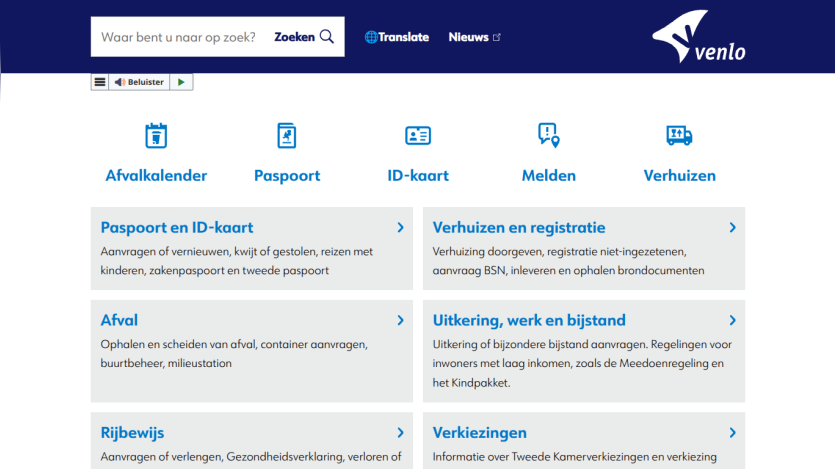Click the ID-kaart card icon

418,135
